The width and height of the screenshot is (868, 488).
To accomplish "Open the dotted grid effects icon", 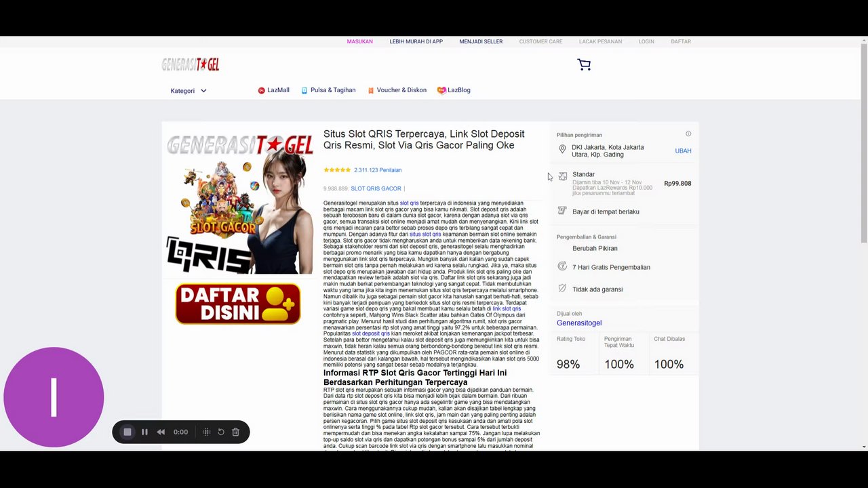I will tap(206, 432).
